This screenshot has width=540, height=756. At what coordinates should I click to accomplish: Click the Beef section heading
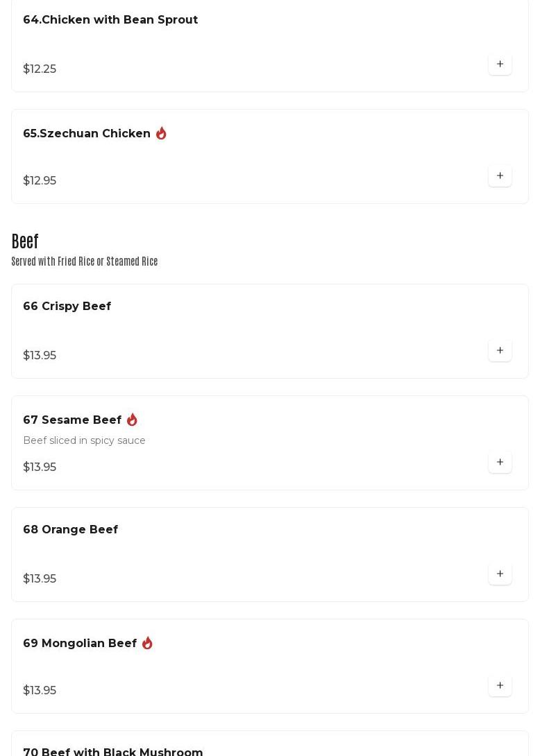(x=25, y=241)
